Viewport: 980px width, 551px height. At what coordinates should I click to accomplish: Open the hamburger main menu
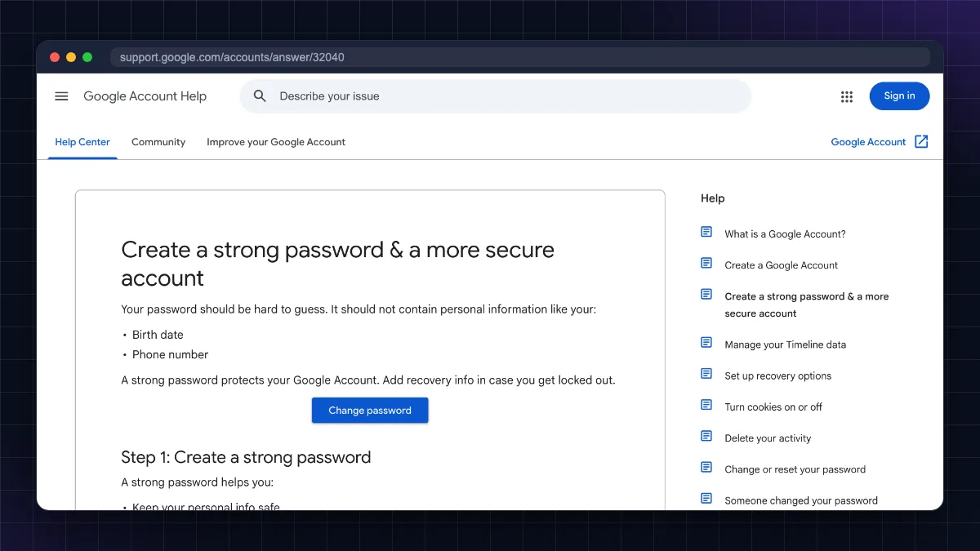(61, 96)
